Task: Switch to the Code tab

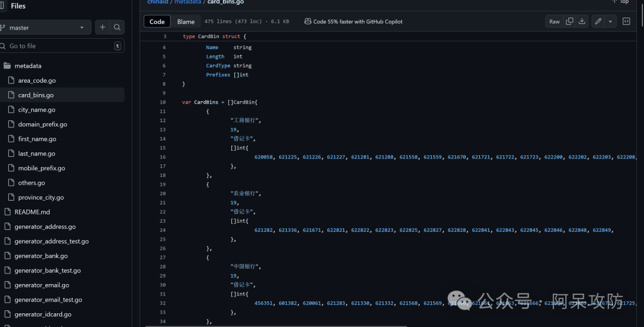Action: [157, 21]
